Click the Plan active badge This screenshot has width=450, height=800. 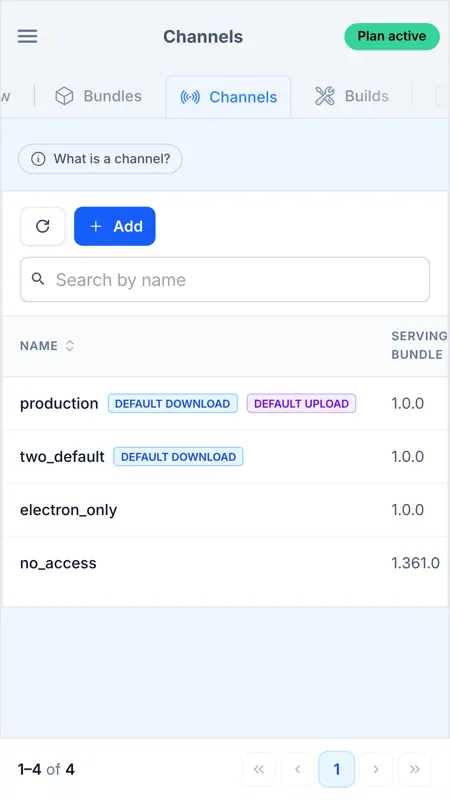click(x=392, y=36)
